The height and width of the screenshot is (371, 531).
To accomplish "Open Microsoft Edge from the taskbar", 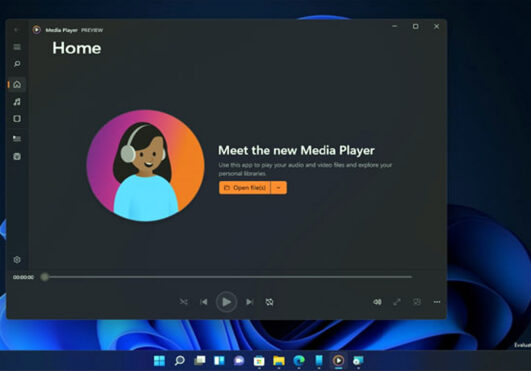I will click(x=299, y=361).
